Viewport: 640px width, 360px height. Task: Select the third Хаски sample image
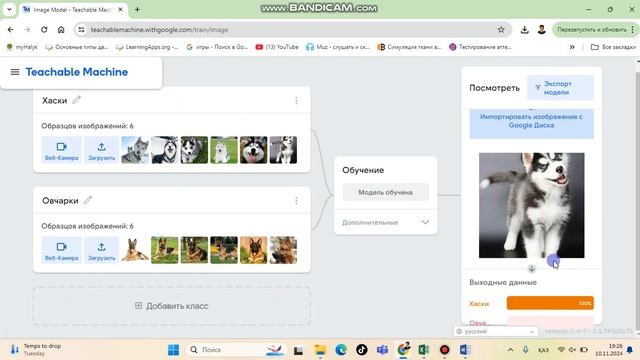pyautogui.click(x=194, y=150)
